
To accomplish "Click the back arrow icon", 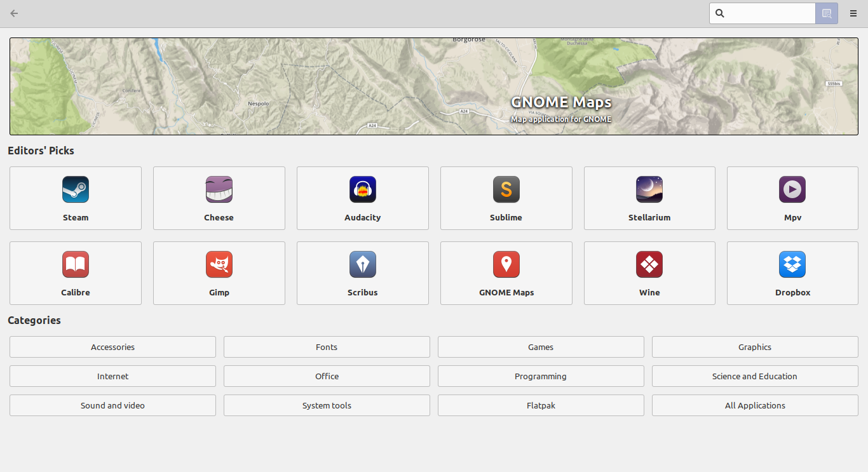I will pos(14,13).
